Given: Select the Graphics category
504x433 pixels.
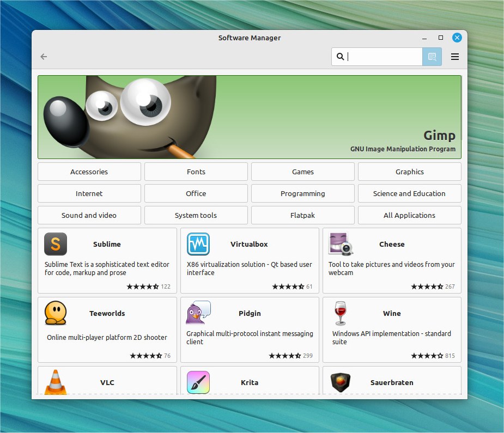Looking at the screenshot, I should (410, 172).
